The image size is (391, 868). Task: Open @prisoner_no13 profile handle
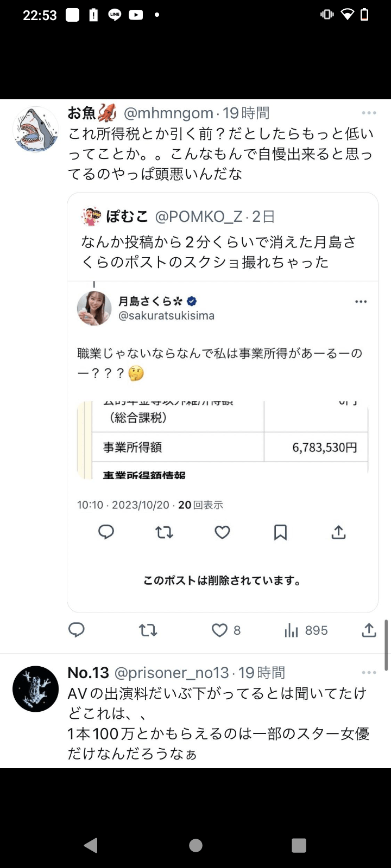click(172, 673)
